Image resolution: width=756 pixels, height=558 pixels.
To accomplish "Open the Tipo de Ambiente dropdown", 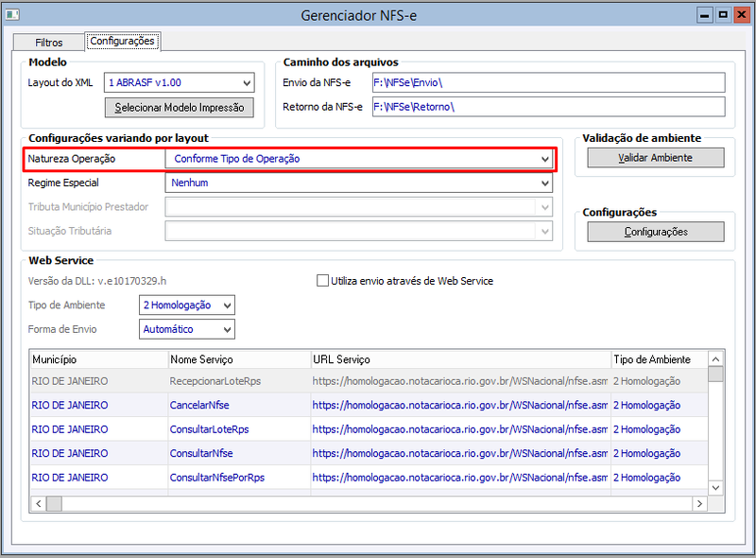I will (x=187, y=305).
